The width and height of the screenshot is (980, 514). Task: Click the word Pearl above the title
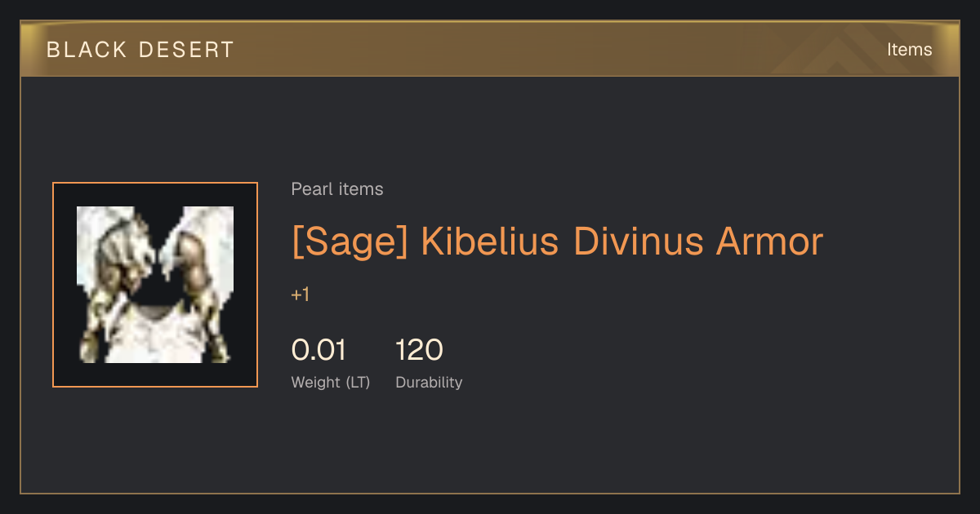[308, 189]
